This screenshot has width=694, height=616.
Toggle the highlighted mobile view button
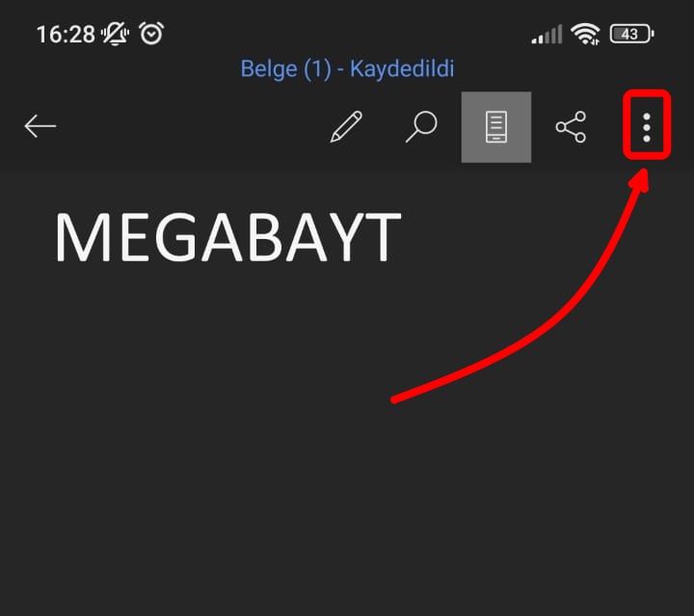[496, 127]
